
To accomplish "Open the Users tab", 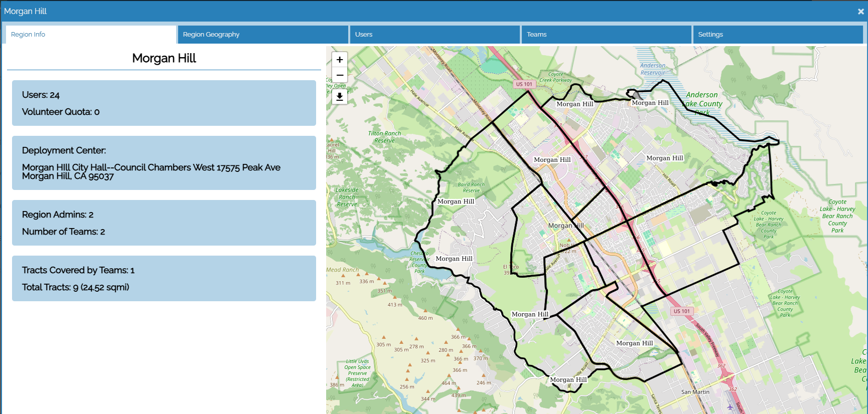I will 435,35.
